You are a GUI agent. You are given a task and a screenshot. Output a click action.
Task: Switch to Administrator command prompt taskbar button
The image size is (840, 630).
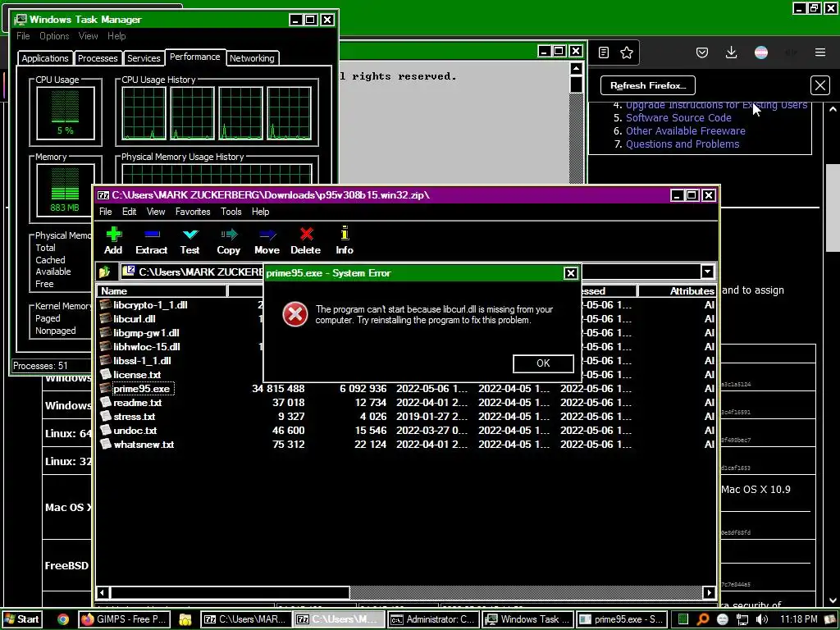point(433,619)
